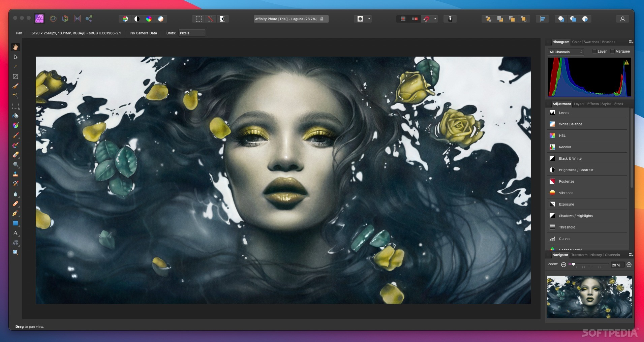Open the Units Pixels dropdown
644x342 pixels.
(x=192, y=33)
